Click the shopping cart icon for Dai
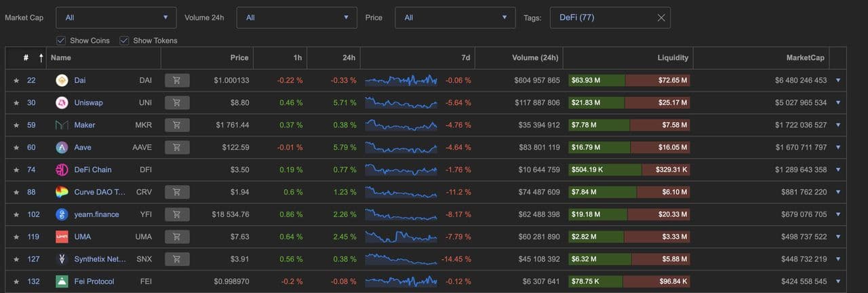This screenshot has height=293, width=868. (x=177, y=81)
